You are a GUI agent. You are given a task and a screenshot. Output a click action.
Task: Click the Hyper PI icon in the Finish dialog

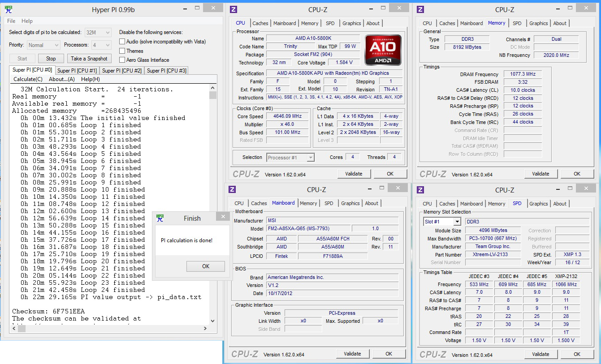(160, 218)
